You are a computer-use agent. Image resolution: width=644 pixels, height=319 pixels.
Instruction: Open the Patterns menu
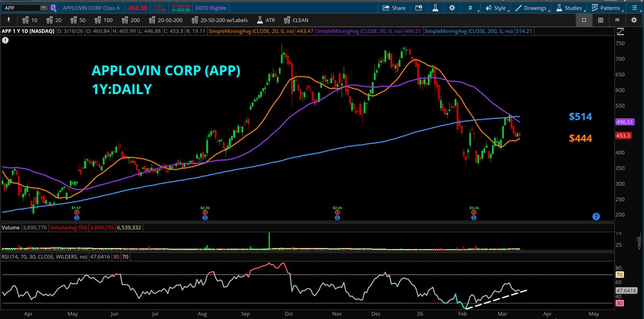pyautogui.click(x=606, y=8)
